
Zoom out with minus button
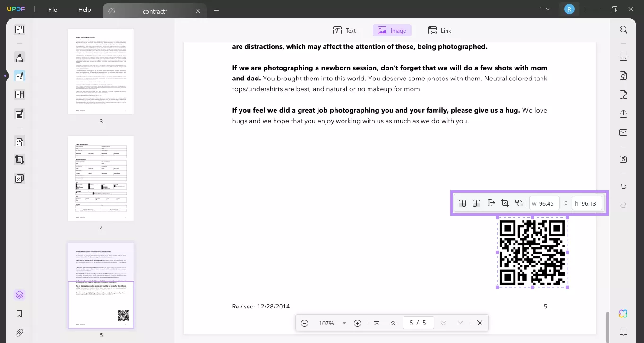pyautogui.click(x=305, y=323)
